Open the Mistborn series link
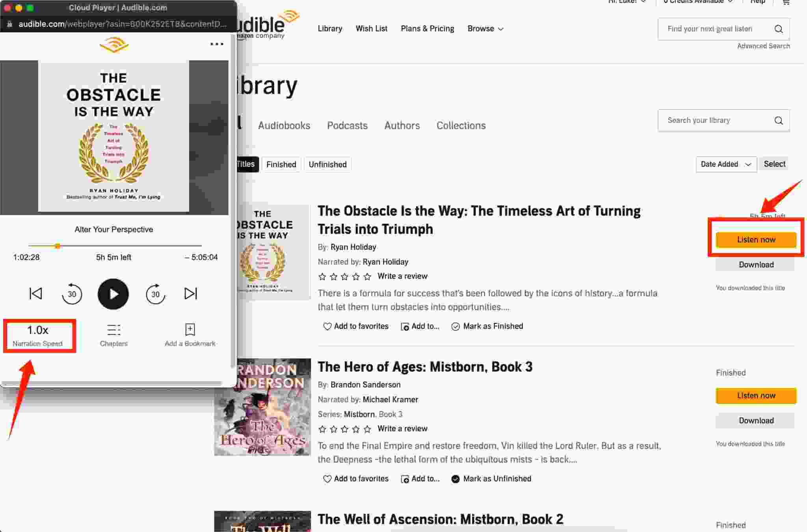The width and height of the screenshot is (807, 532). 359,414
